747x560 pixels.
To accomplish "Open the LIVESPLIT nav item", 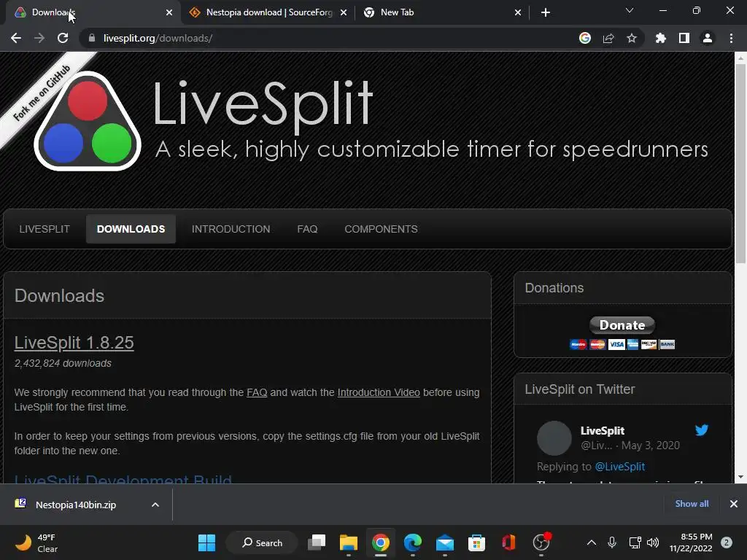I will pos(44,229).
